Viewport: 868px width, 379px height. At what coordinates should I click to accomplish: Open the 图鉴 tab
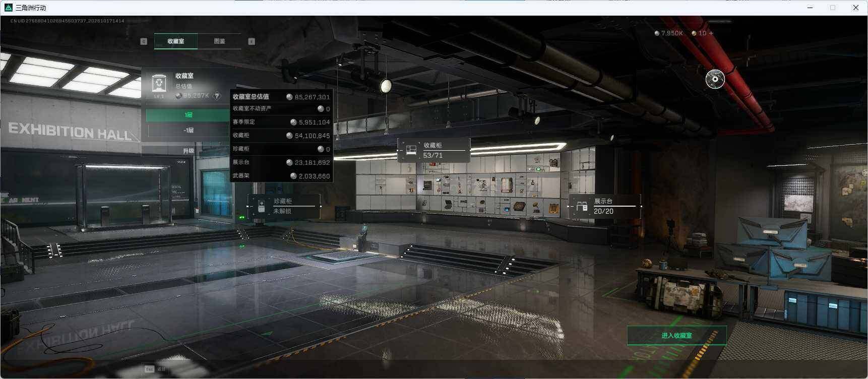tap(219, 41)
